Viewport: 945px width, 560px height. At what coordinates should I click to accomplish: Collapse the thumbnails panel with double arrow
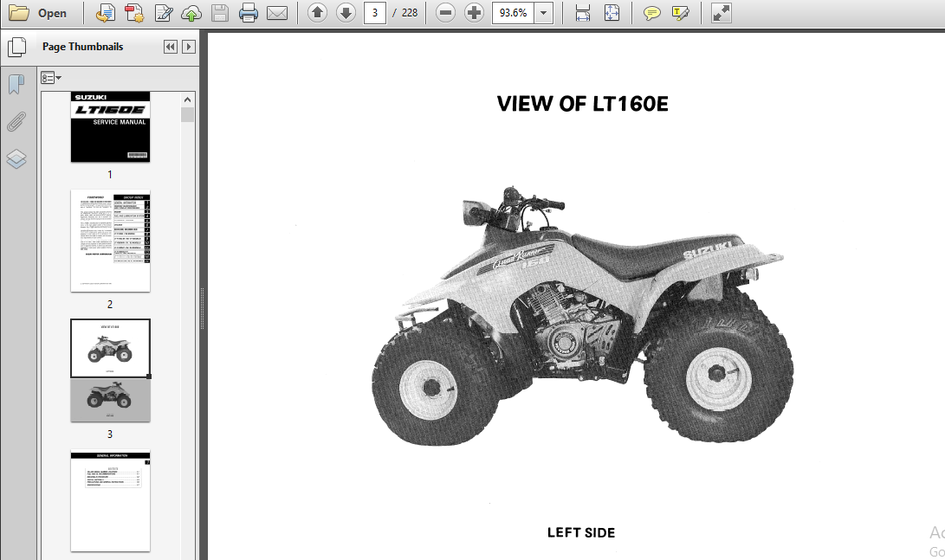[x=171, y=47]
